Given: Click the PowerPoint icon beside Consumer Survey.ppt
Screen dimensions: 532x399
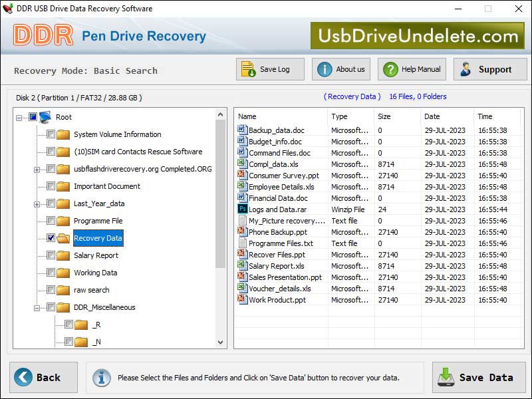Looking at the screenshot, I should coord(242,175).
